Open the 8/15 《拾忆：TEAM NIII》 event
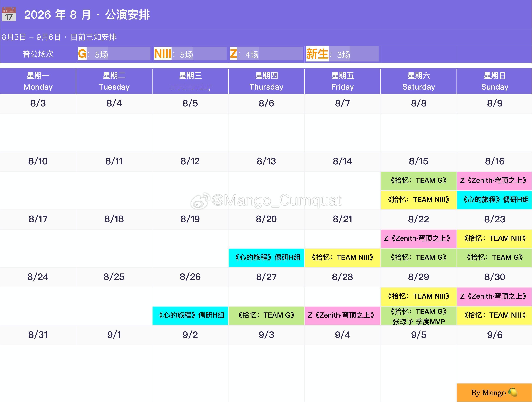 click(418, 200)
